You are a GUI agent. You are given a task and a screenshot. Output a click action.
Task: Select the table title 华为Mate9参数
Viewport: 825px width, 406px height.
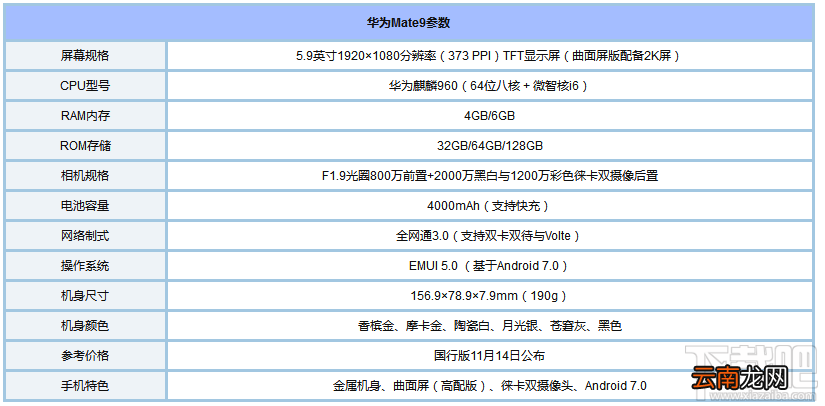coord(408,24)
